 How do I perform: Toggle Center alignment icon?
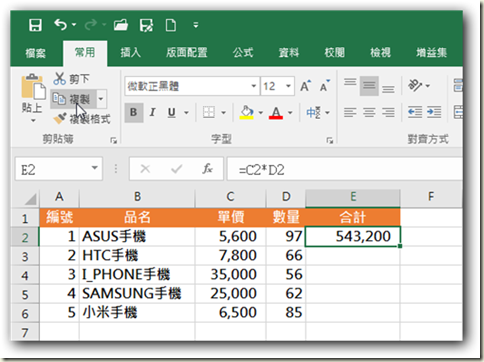[x=369, y=113]
